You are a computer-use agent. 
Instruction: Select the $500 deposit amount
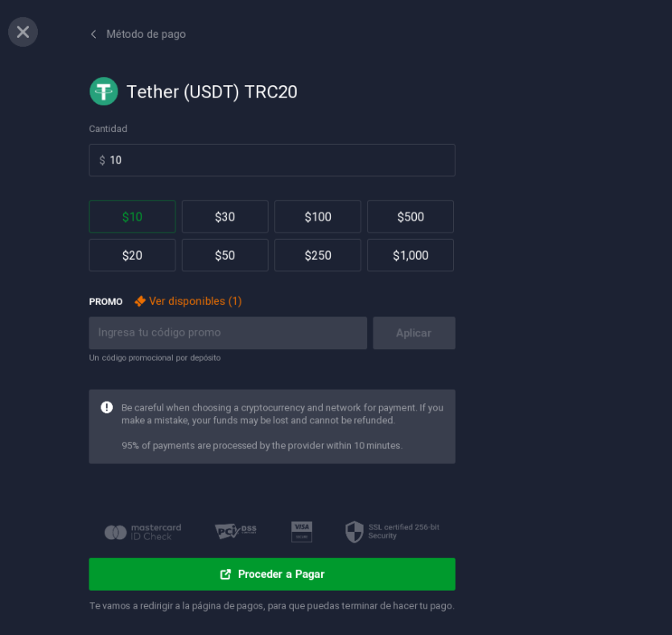410,216
